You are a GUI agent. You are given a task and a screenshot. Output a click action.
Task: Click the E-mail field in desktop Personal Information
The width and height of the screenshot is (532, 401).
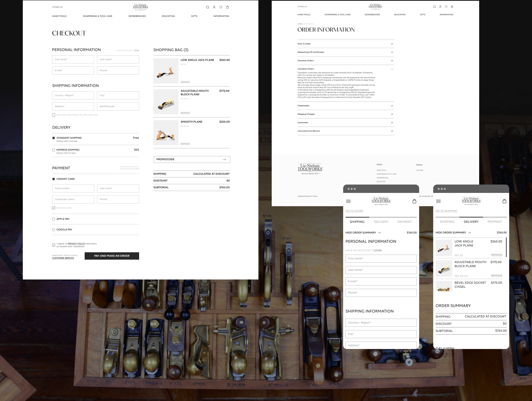pos(73,70)
